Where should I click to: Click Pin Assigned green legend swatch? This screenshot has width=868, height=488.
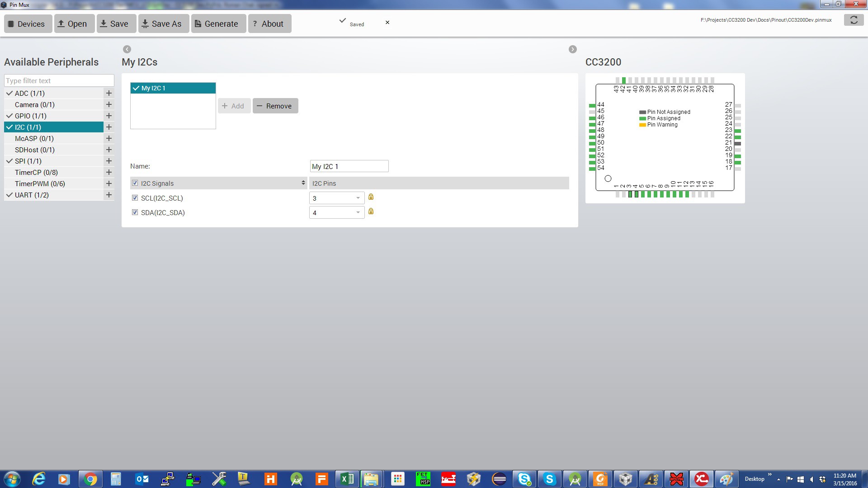642,118
